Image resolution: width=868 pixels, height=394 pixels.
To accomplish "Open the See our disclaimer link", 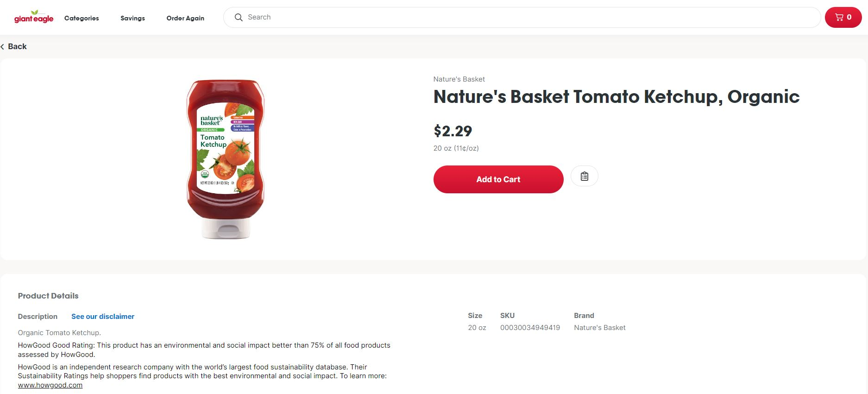I will 103,317.
